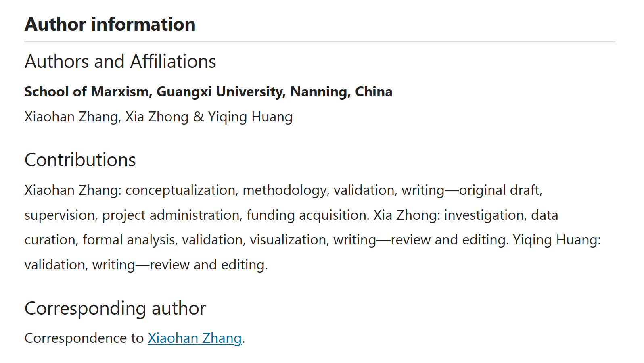Click the divider line below Author information
Image resolution: width=644 pixels, height=363 pixels.
click(x=320, y=42)
